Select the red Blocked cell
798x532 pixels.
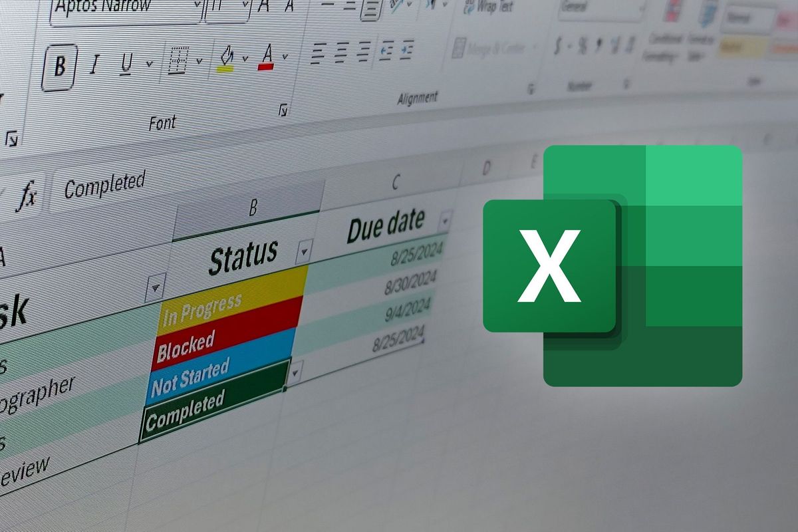pos(226,332)
